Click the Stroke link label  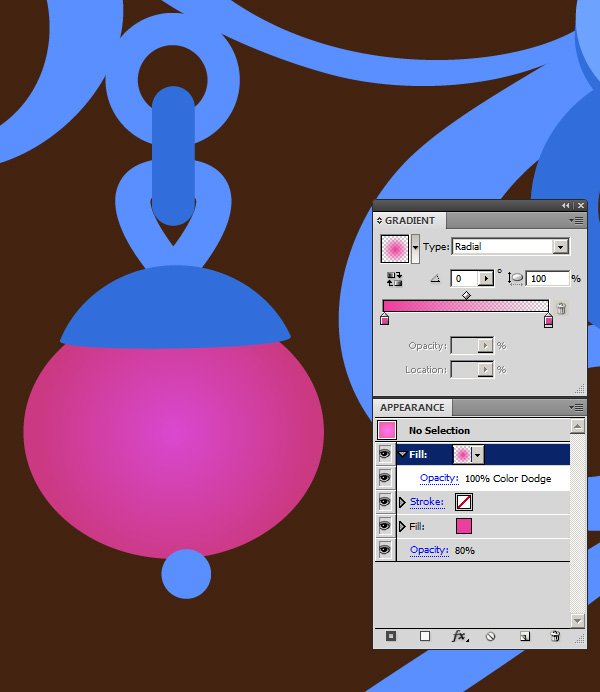pos(426,502)
